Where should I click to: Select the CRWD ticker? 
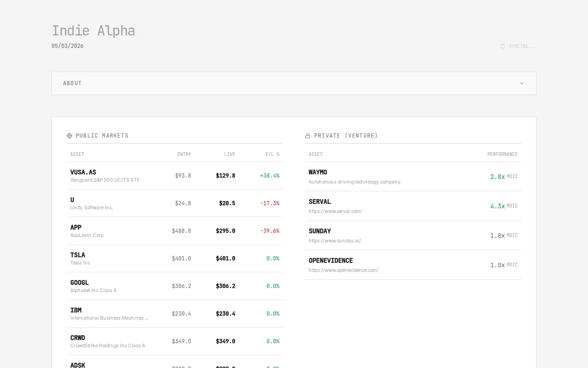[78, 338]
